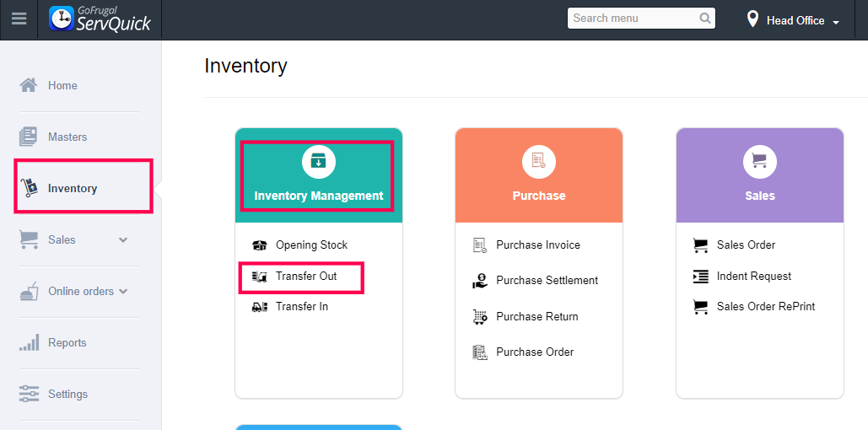This screenshot has width=868, height=430.
Task: Click the location pin icon
Action: tap(752, 19)
